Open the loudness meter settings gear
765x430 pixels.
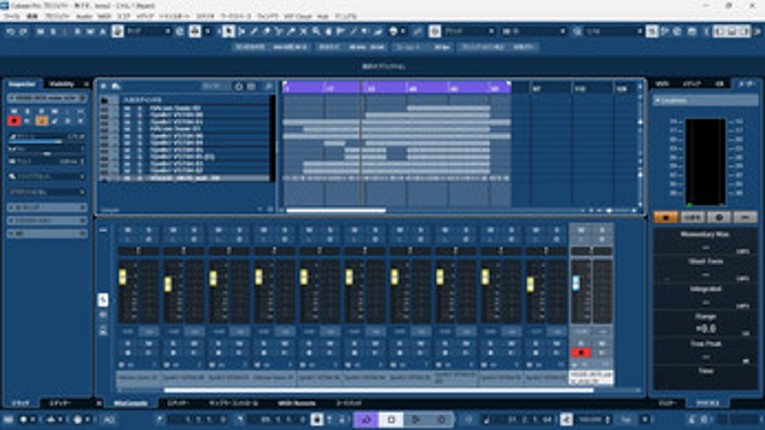[718, 217]
